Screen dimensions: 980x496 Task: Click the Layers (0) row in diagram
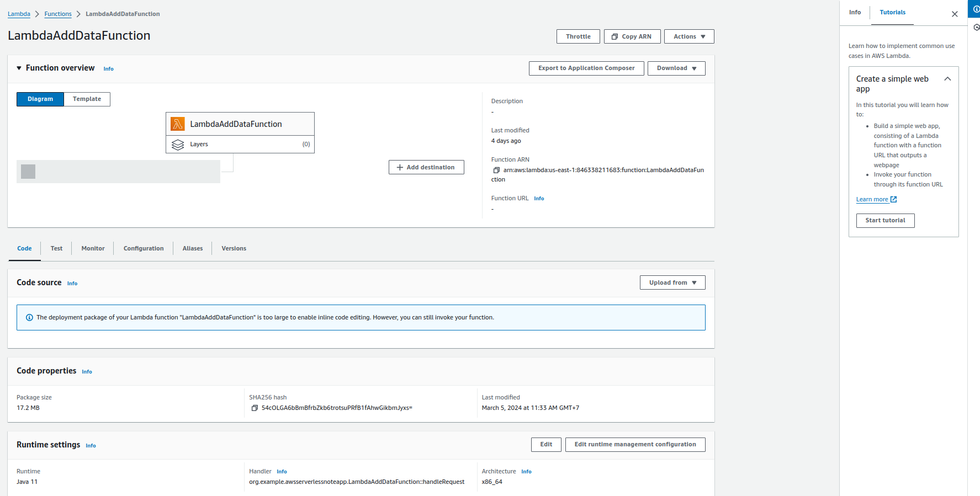click(240, 145)
